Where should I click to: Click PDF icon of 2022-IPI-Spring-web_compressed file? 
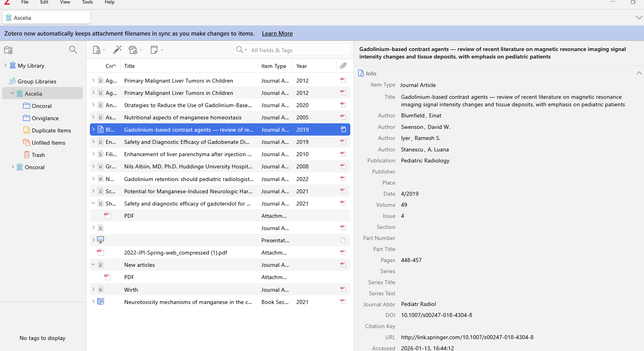[x=100, y=253]
